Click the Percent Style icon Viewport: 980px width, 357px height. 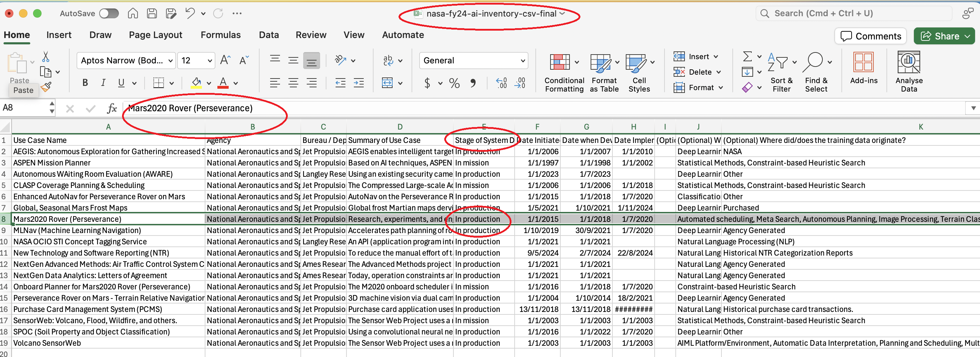pos(454,83)
